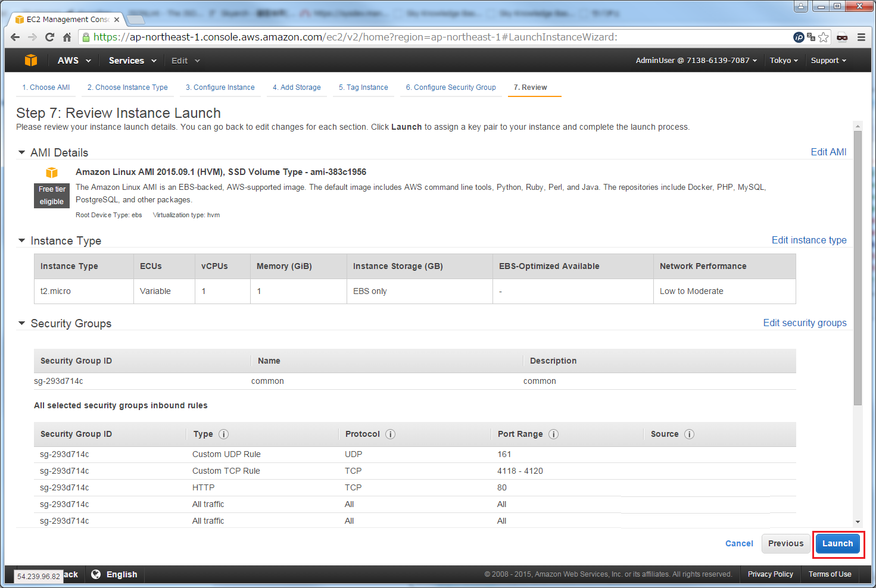Click the browser back arrow
Image resolution: width=876 pixels, height=588 pixels.
point(15,37)
